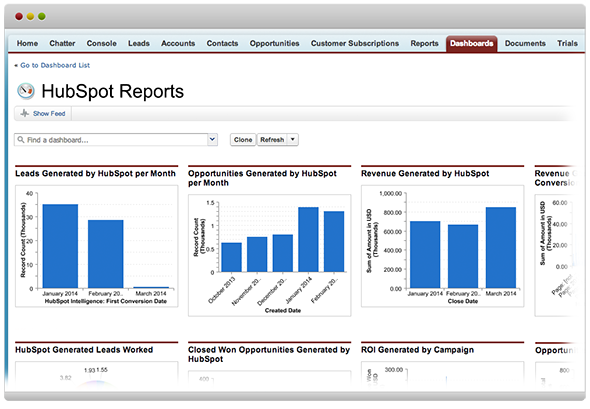
Task: Open the HubSpot Generated Leads Worked title
Action: pos(84,350)
